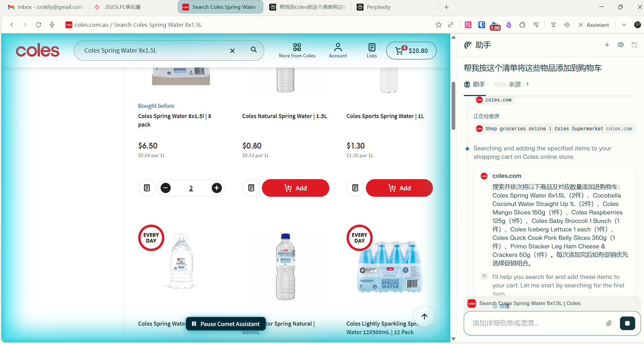Open the shopping cart showing $20.80

[x=411, y=51]
